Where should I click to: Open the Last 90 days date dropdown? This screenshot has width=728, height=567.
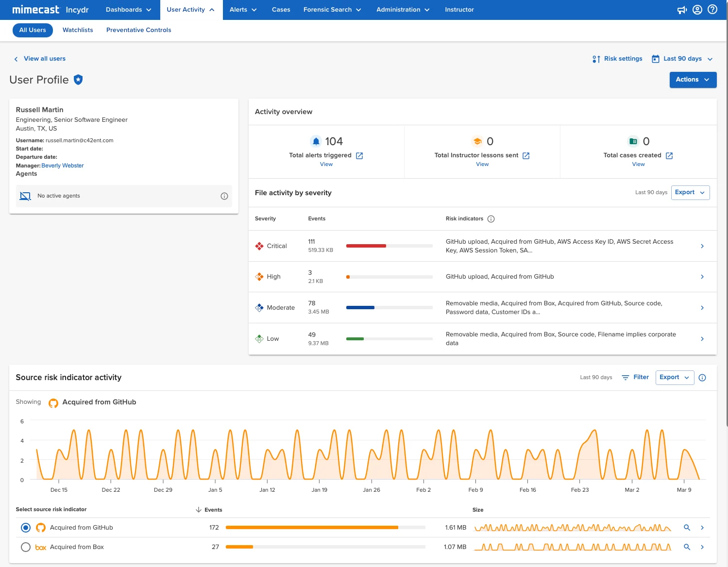tap(682, 59)
